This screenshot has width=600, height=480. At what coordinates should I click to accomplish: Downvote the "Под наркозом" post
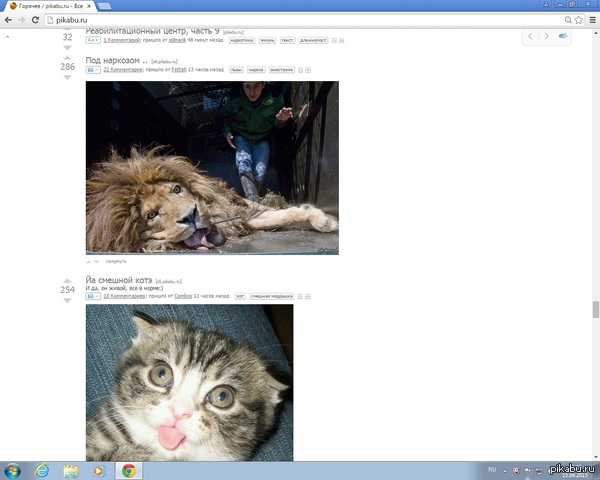click(68, 77)
